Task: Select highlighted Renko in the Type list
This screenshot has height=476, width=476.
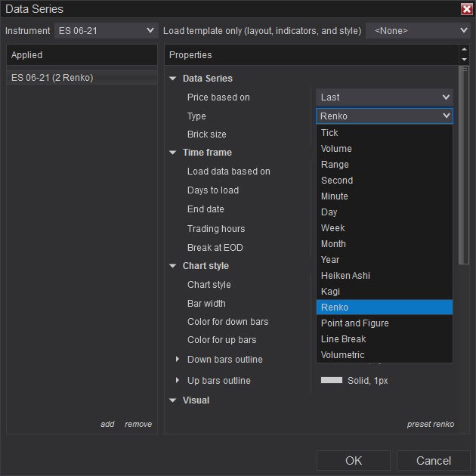Action: (385, 308)
